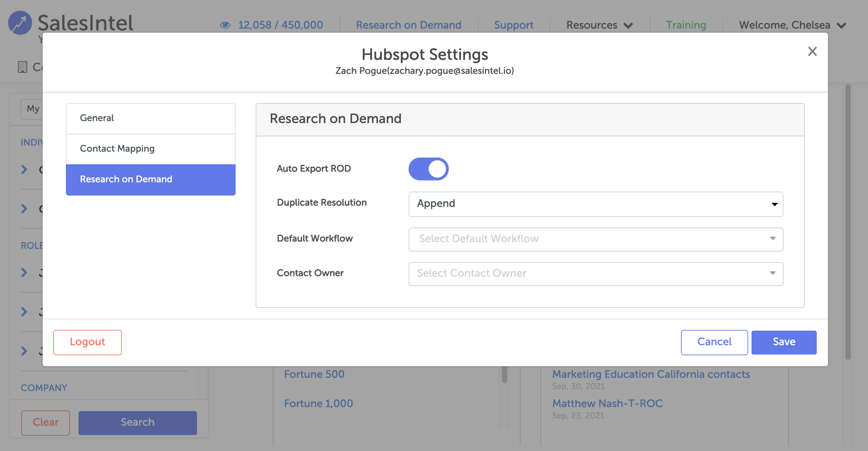Open the Fortune 500 list link

tap(314, 374)
